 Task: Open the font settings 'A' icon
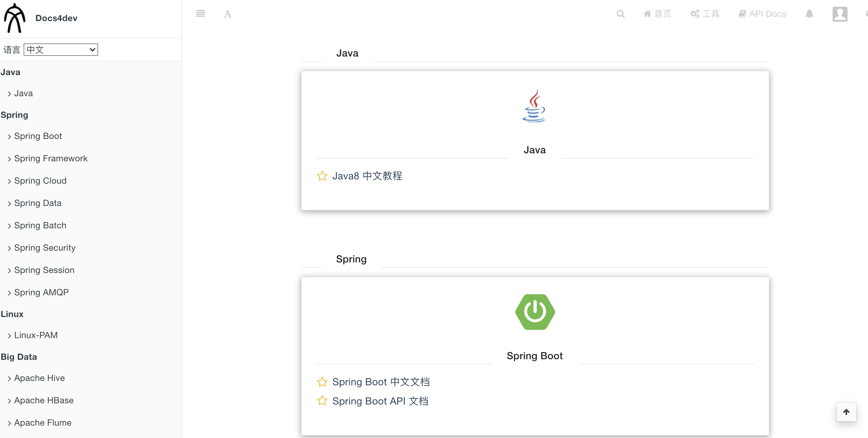coord(228,14)
